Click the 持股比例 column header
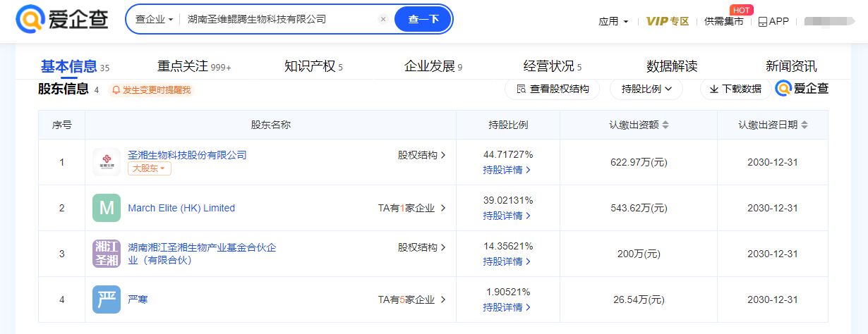 508,125
